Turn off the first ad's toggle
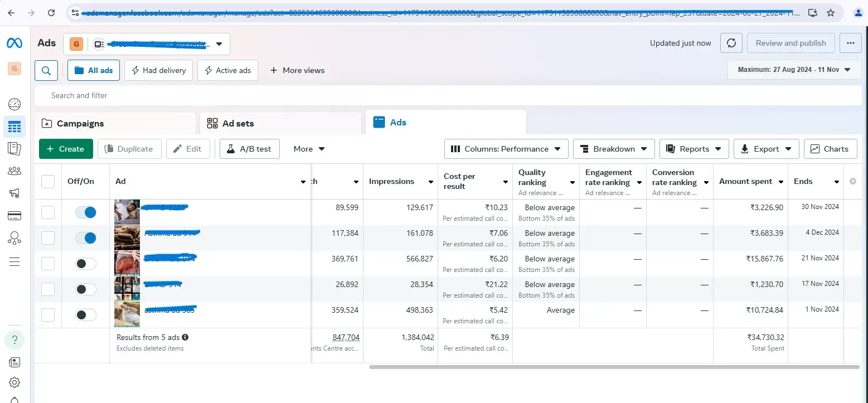The width and height of the screenshot is (868, 403). click(86, 212)
